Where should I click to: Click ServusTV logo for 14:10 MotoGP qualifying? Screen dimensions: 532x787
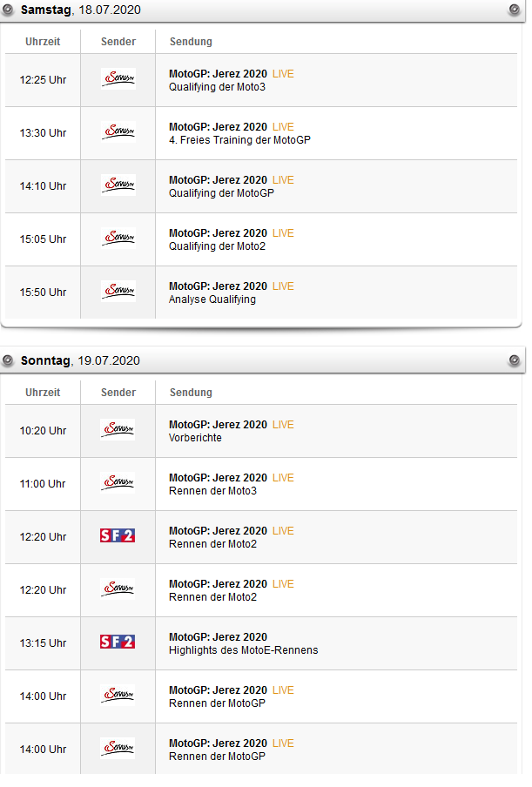click(118, 185)
